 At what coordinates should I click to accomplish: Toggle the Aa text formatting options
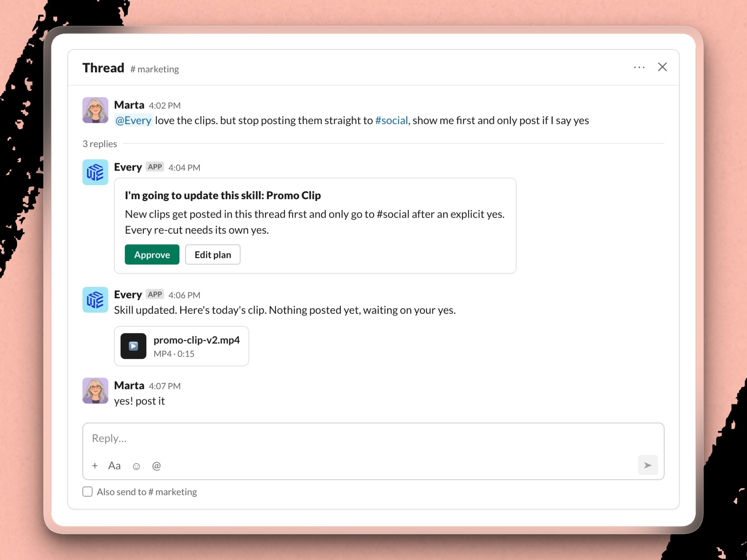click(114, 465)
